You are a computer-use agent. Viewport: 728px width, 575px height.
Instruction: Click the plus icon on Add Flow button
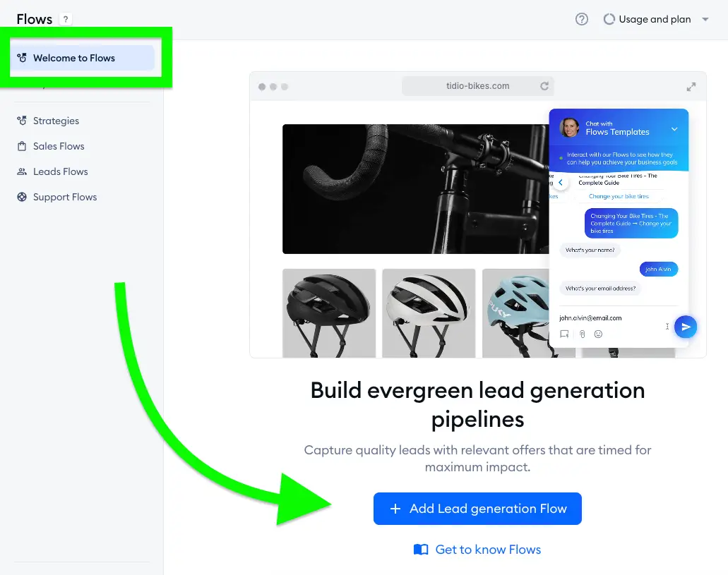[x=395, y=509]
